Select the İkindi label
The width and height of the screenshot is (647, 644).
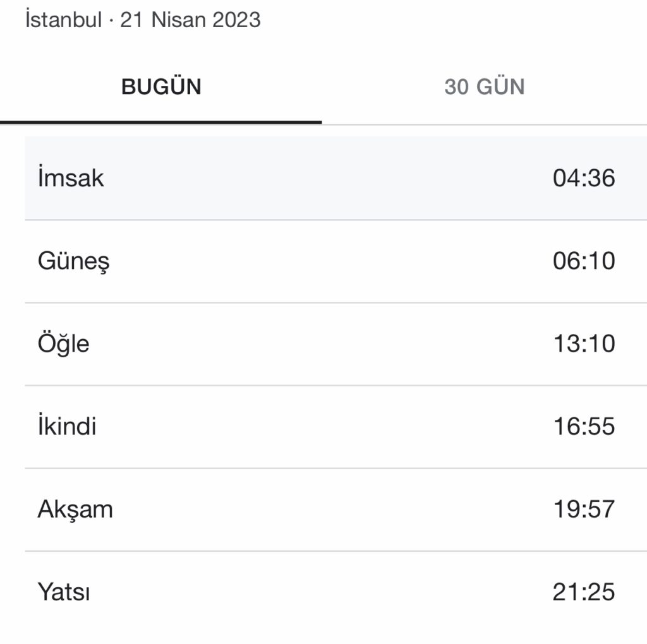[67, 426]
